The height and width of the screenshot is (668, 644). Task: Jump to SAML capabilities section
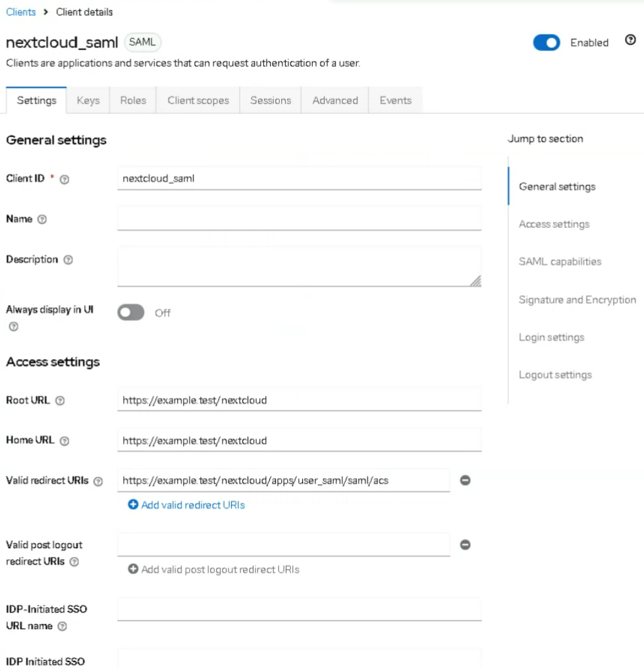(x=560, y=262)
